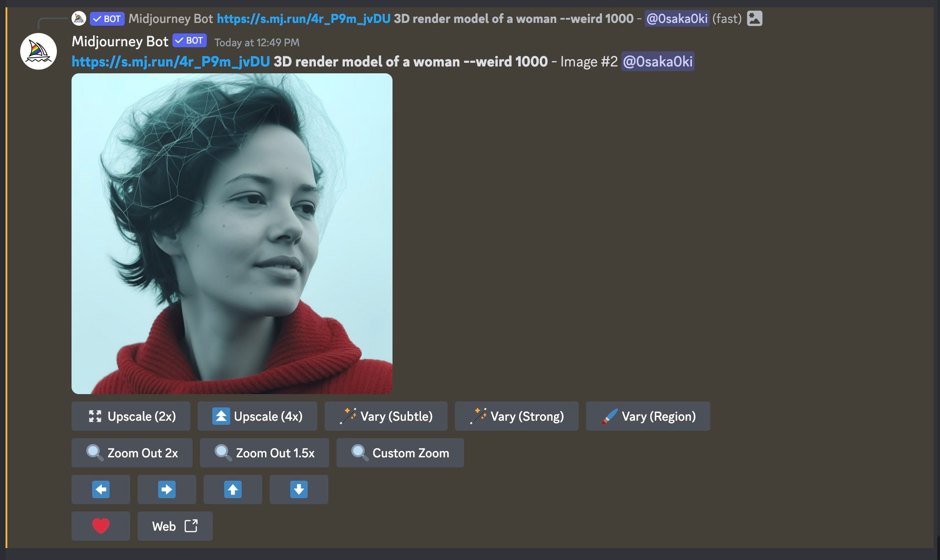Pan the image downward with the arrow

pyautogui.click(x=299, y=489)
